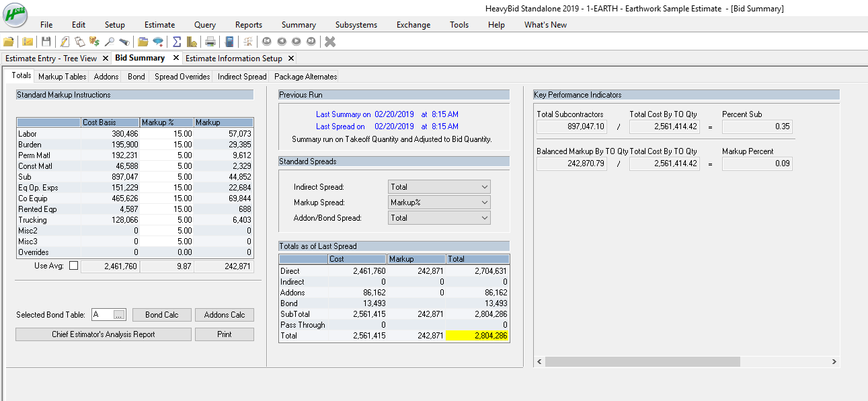
Task: Open the Print toolbar icon
Action: coord(210,41)
